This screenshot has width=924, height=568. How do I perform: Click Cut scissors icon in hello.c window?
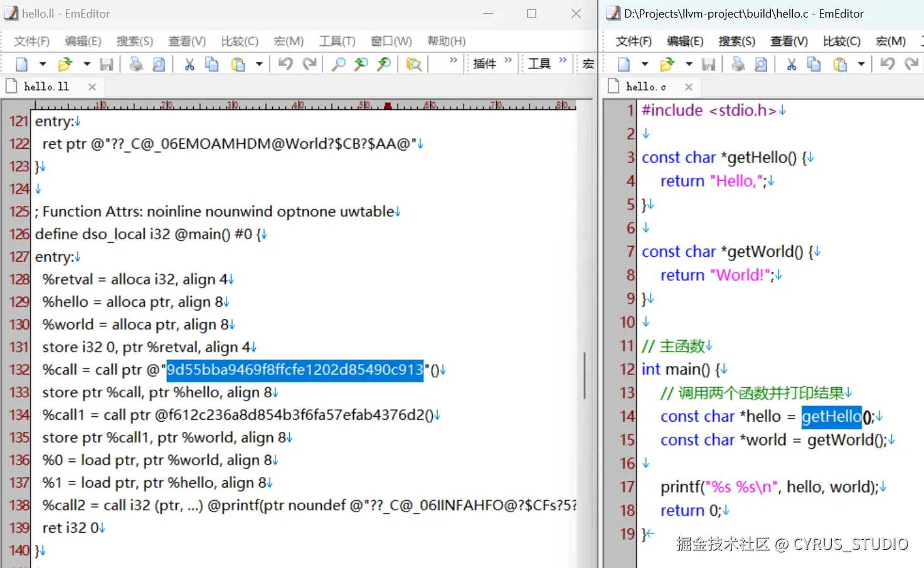tap(792, 64)
